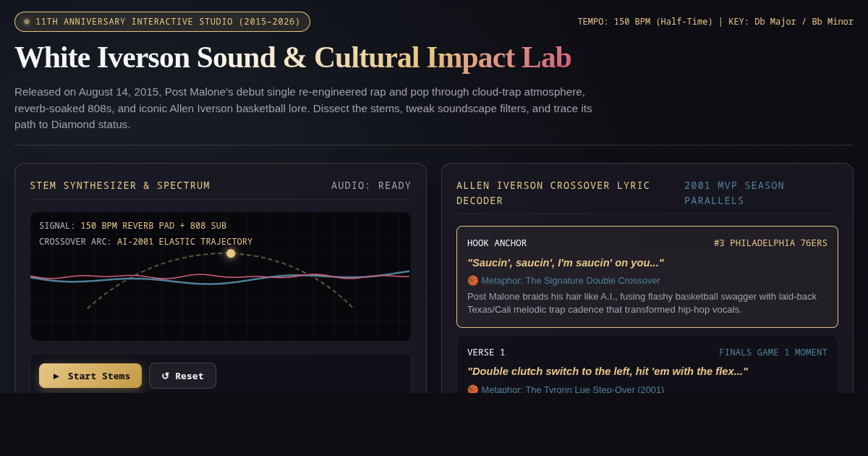
Task: Click the 'STEM SYNTHESIZER & SPECTRUM' heading
Action: (x=120, y=185)
